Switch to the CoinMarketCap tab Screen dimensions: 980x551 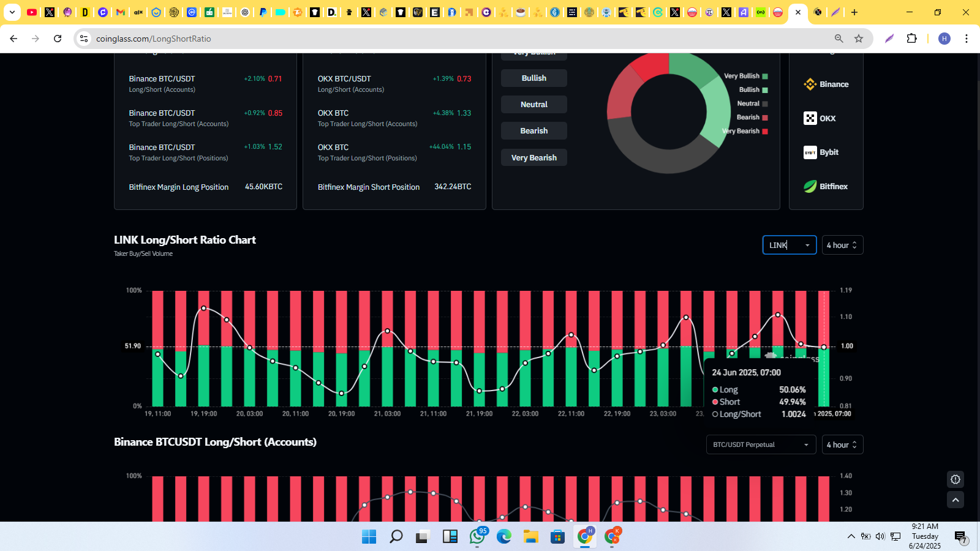[x=191, y=12]
